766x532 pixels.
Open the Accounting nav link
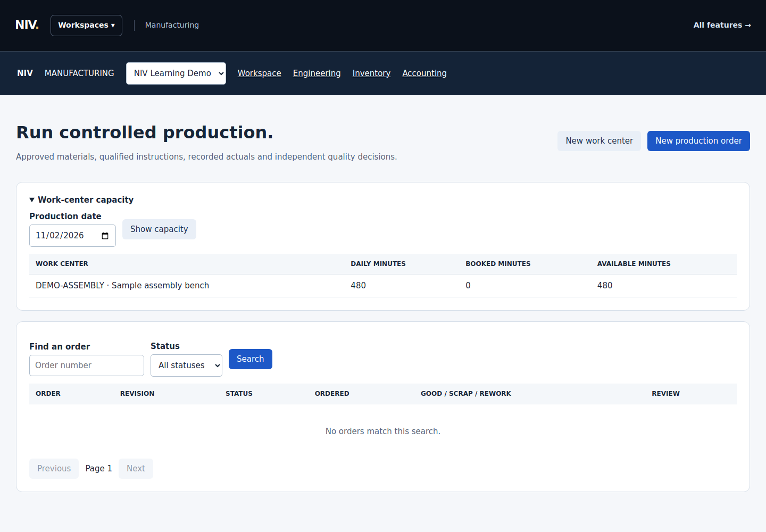point(424,73)
